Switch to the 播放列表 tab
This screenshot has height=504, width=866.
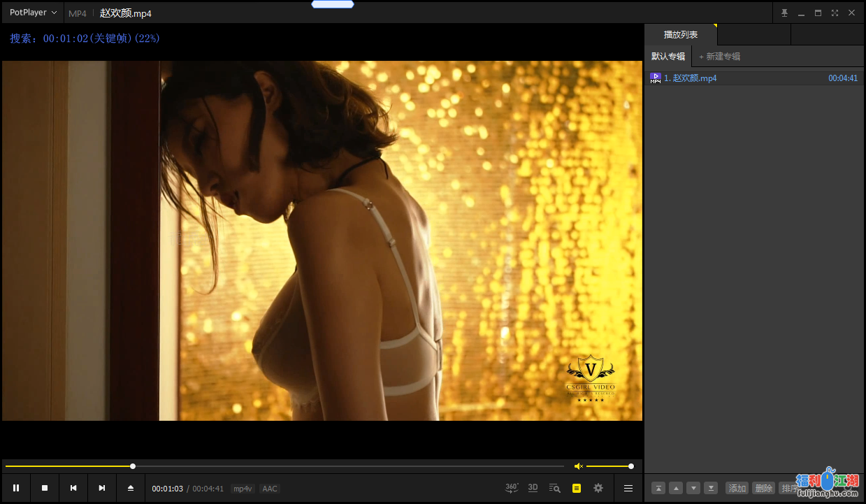coord(680,34)
